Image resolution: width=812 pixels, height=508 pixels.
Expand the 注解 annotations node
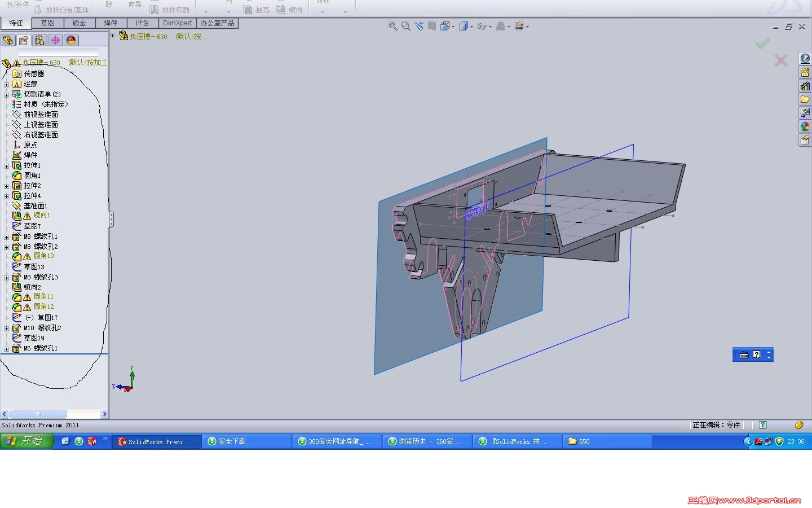point(6,85)
